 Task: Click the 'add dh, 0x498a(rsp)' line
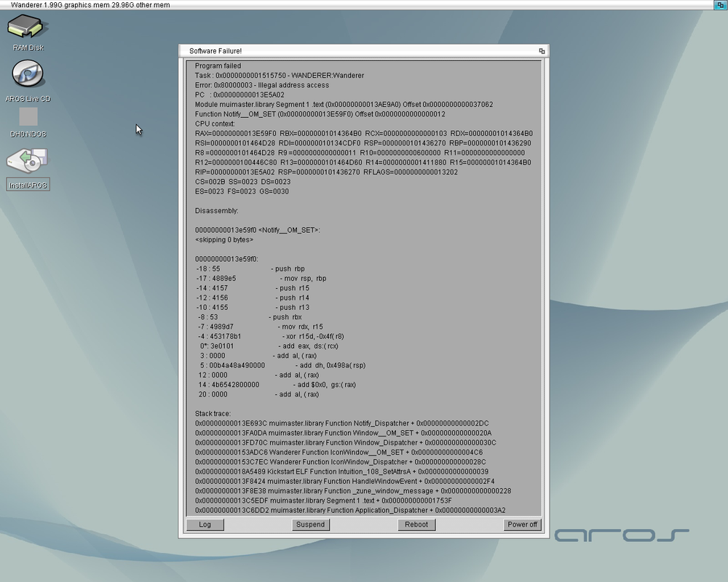pyautogui.click(x=282, y=366)
